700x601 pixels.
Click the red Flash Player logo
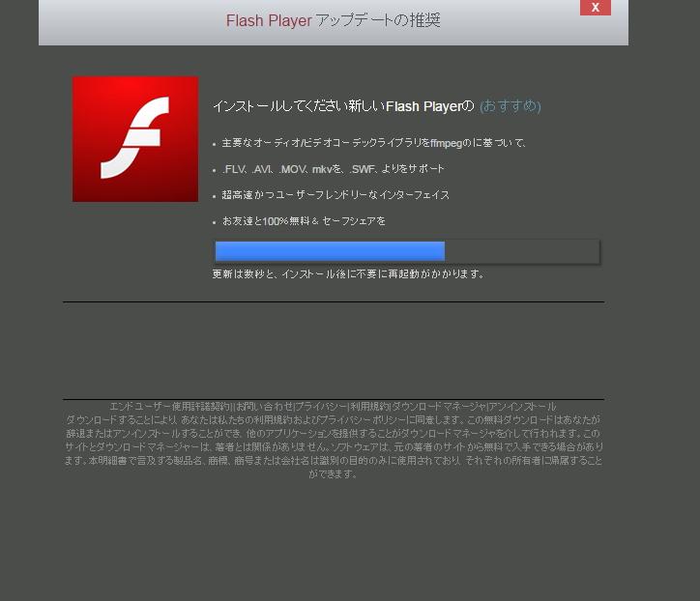135,139
